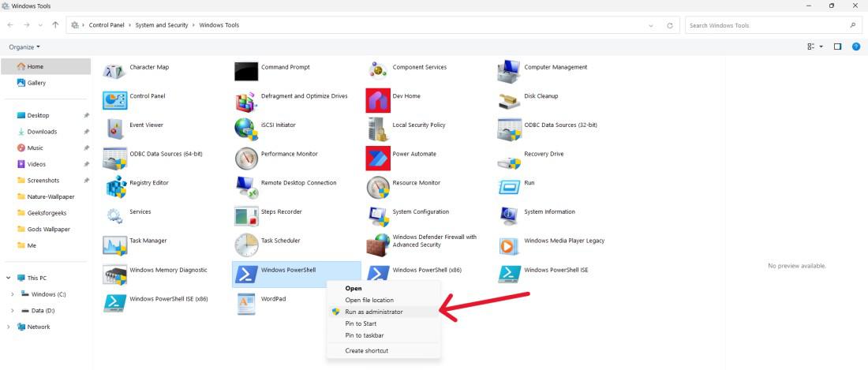Open the Character Map icon

pyautogui.click(x=114, y=71)
